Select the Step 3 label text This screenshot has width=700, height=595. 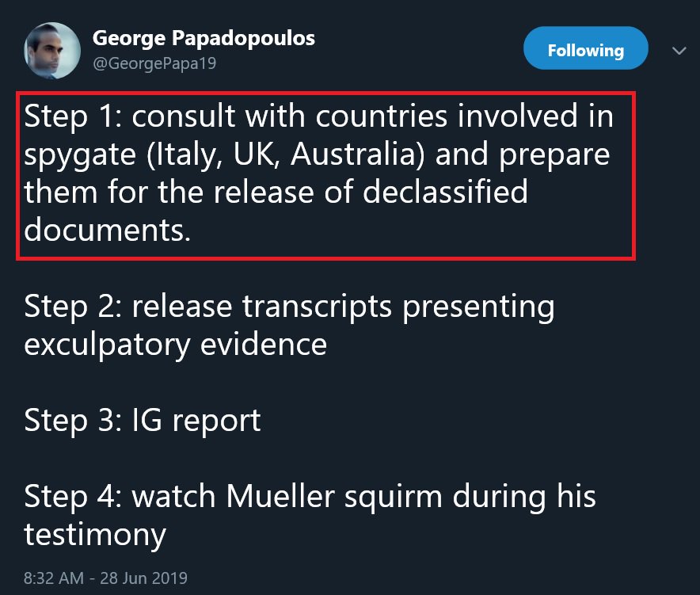70,421
